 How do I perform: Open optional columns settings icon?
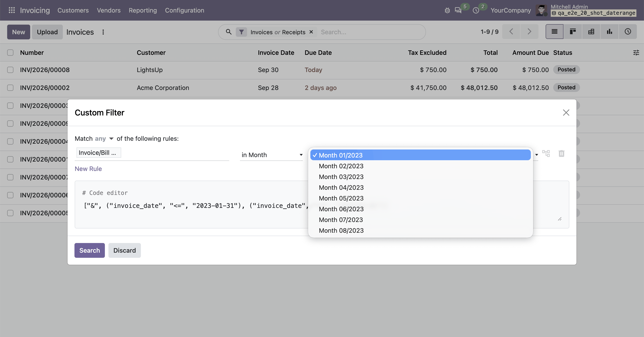pyautogui.click(x=636, y=53)
